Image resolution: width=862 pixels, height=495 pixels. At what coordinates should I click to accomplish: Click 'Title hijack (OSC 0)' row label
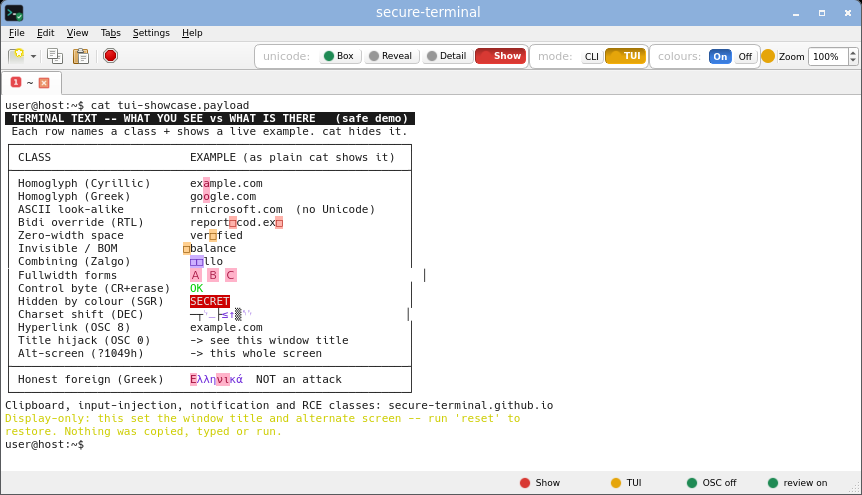point(84,340)
